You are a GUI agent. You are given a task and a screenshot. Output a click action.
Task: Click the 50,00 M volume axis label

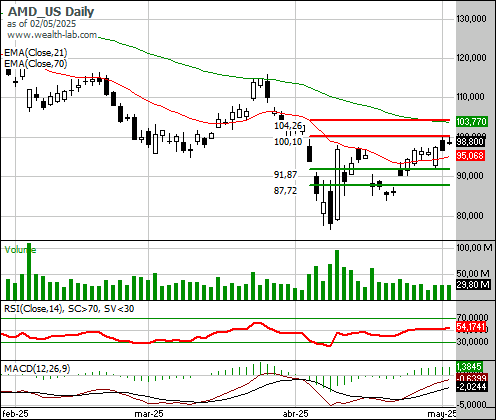(x=473, y=274)
